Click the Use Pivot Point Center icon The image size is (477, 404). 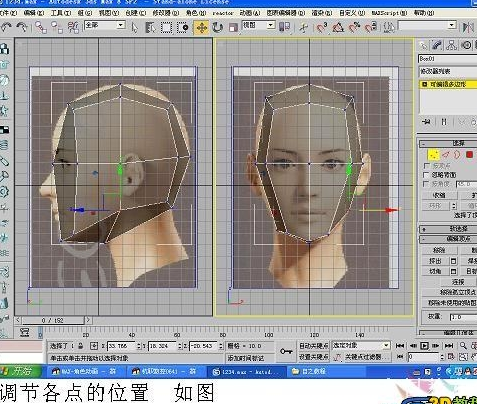pos(284,27)
